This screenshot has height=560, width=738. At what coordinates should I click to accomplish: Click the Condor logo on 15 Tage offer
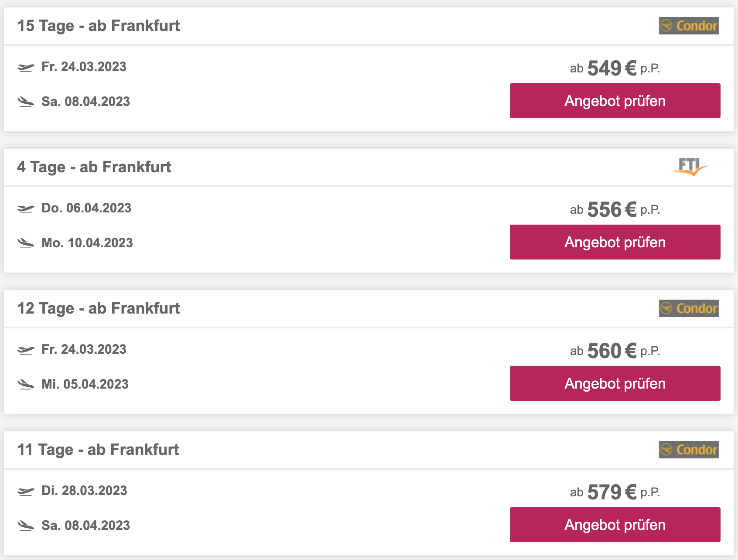(x=689, y=26)
